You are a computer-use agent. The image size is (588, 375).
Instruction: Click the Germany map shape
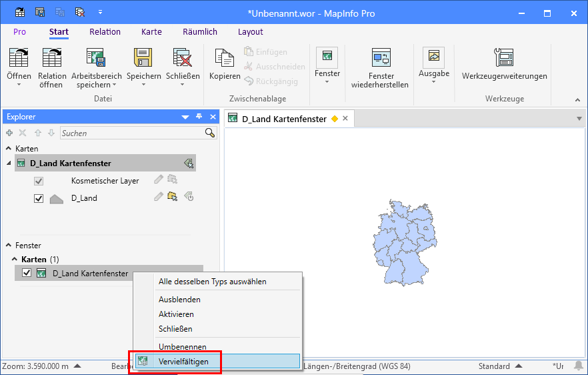[x=405, y=242]
